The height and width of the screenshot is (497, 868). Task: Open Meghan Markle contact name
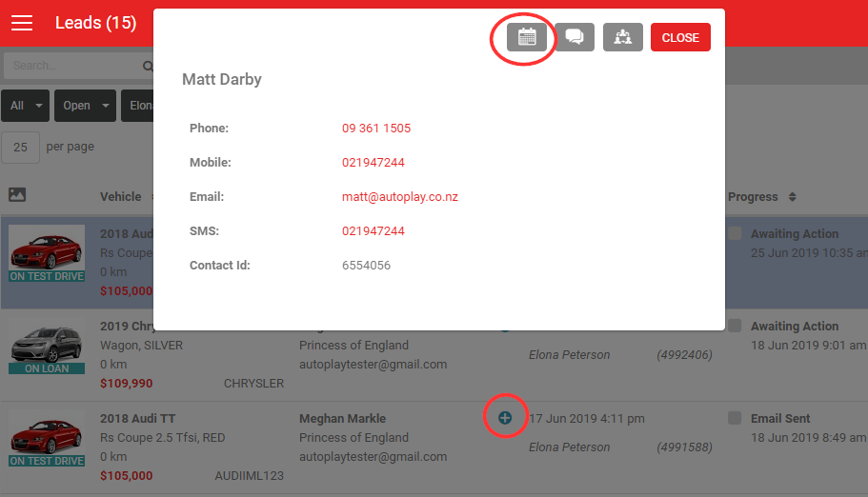tap(343, 419)
